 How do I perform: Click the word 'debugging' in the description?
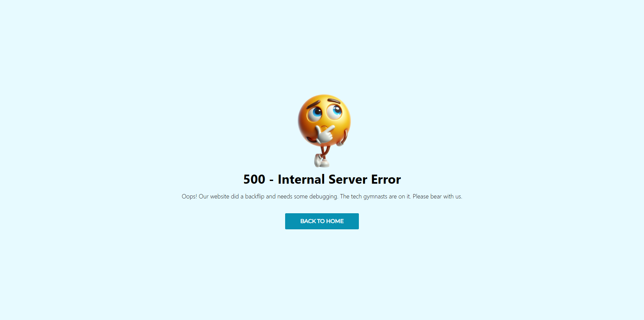click(323, 197)
